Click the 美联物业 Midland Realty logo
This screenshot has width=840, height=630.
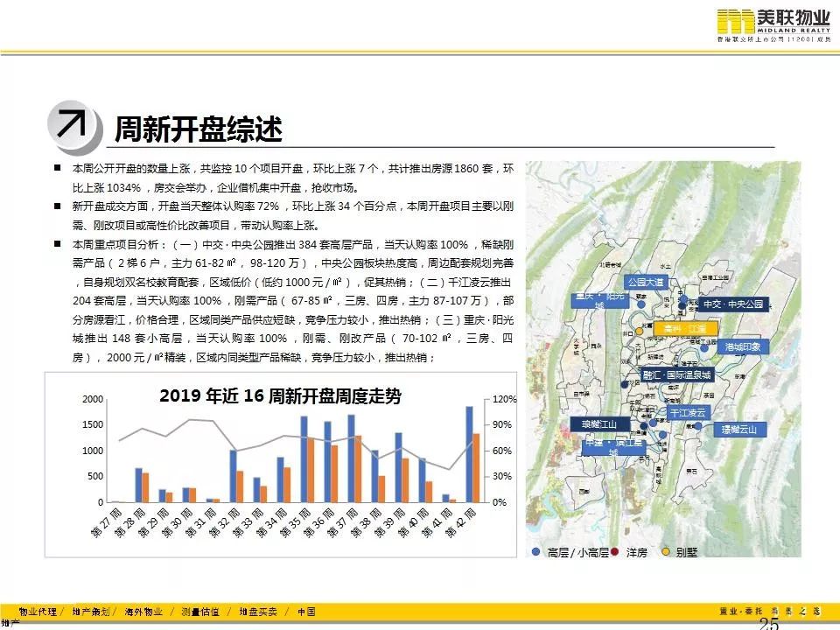(773, 25)
